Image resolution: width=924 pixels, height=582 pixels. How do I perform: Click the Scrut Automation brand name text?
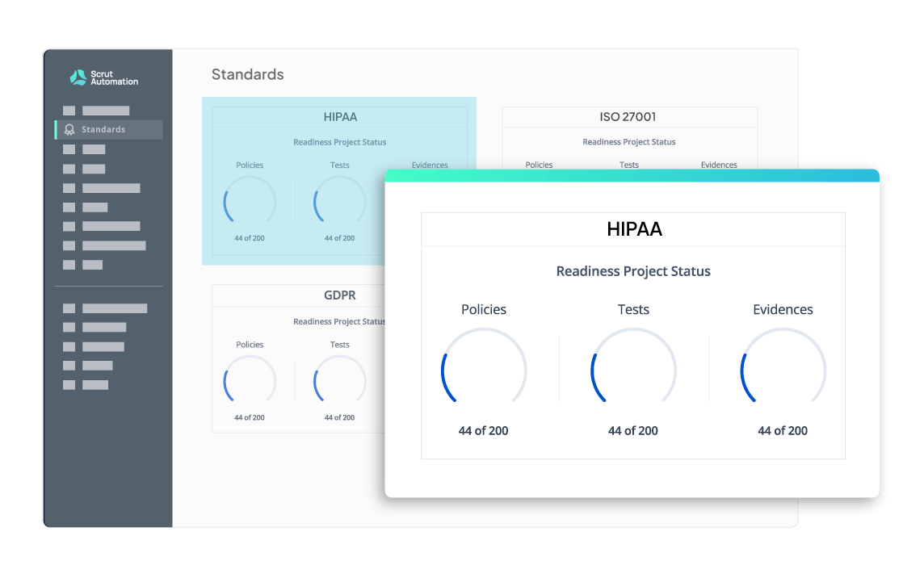click(115, 77)
